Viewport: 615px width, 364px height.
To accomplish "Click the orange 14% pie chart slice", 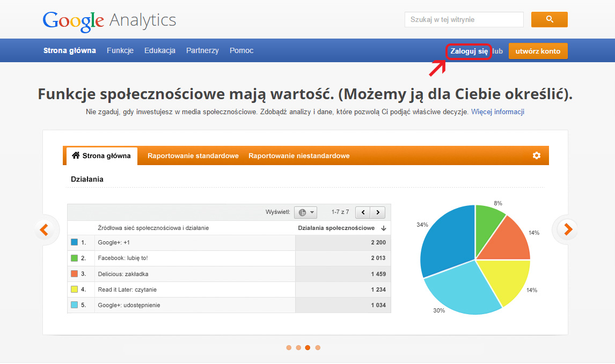I will (x=508, y=243).
